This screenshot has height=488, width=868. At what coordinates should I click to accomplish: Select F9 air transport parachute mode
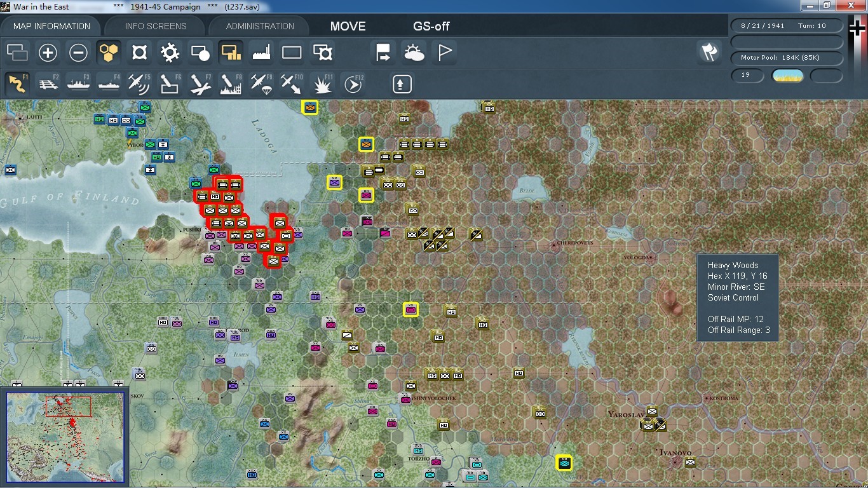click(261, 84)
